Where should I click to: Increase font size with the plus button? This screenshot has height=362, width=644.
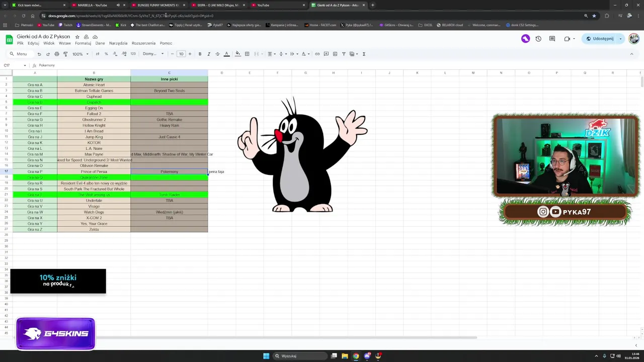pyautogui.click(x=190, y=54)
